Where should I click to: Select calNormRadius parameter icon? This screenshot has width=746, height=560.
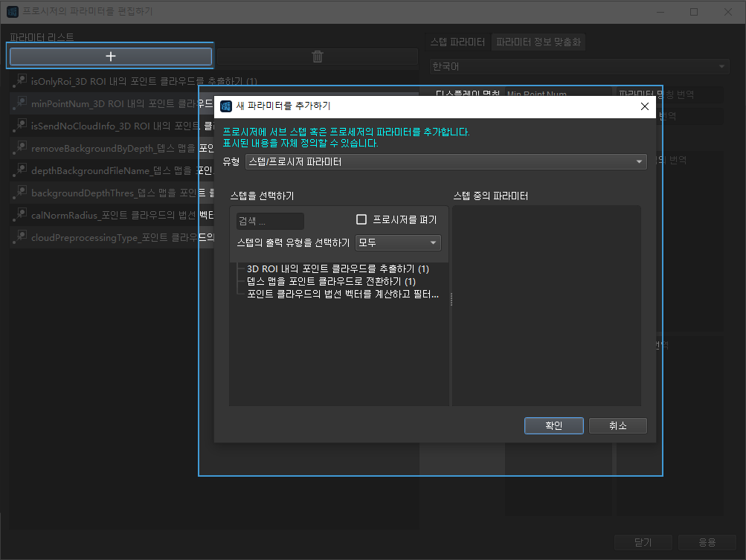click(x=21, y=214)
